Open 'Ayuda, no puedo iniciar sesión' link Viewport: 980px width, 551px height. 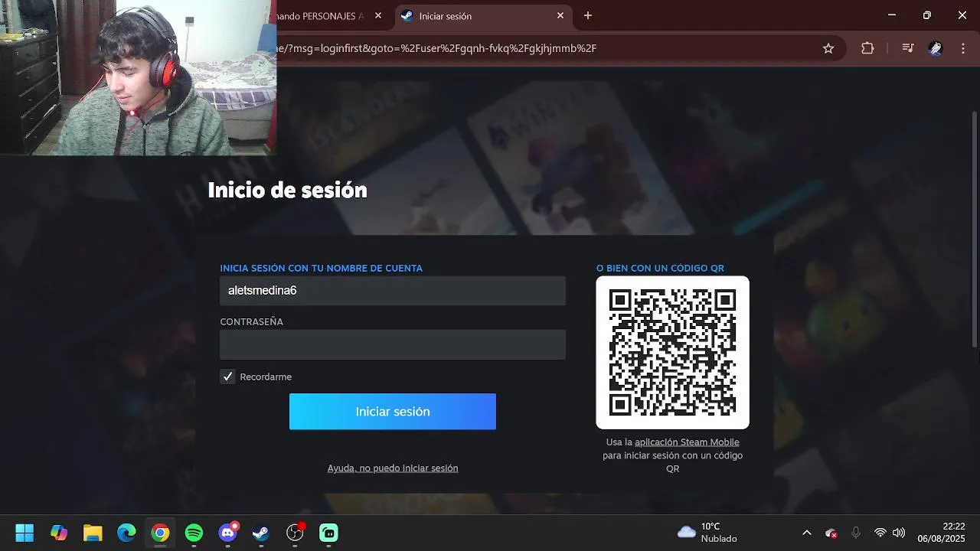point(393,468)
